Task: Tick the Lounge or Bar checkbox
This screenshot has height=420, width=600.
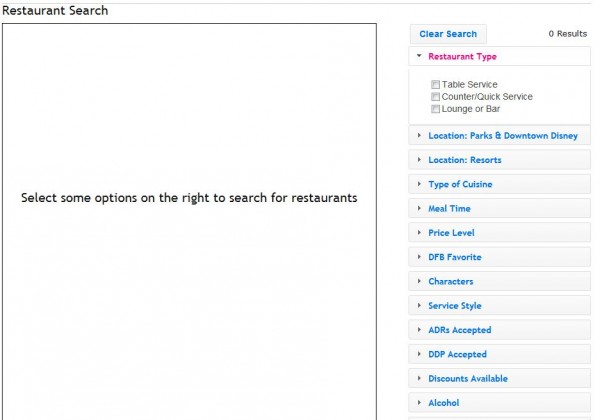Action: click(436, 109)
